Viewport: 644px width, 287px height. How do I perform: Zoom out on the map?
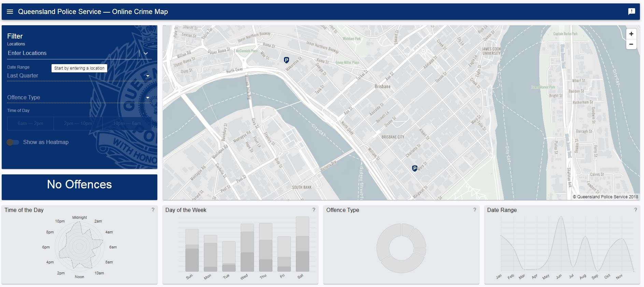[631, 44]
